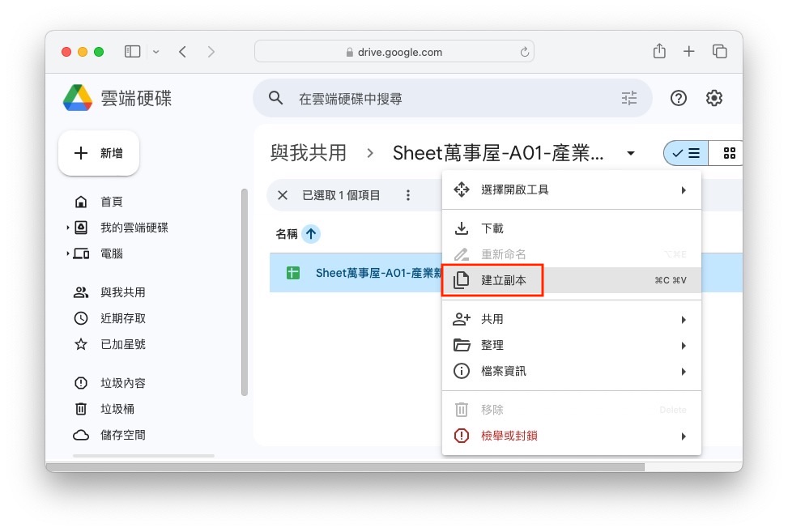Open the three-dot more actions menu
Viewport: 788px width, 532px height.
407,195
